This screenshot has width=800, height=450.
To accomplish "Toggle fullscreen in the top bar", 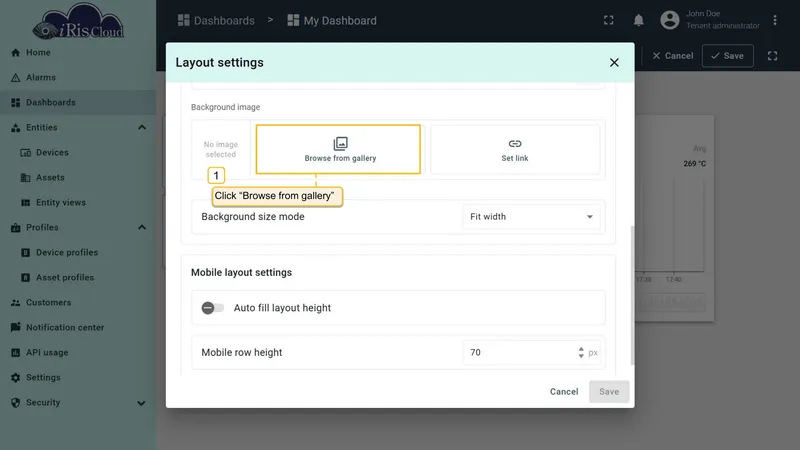I will coord(609,20).
